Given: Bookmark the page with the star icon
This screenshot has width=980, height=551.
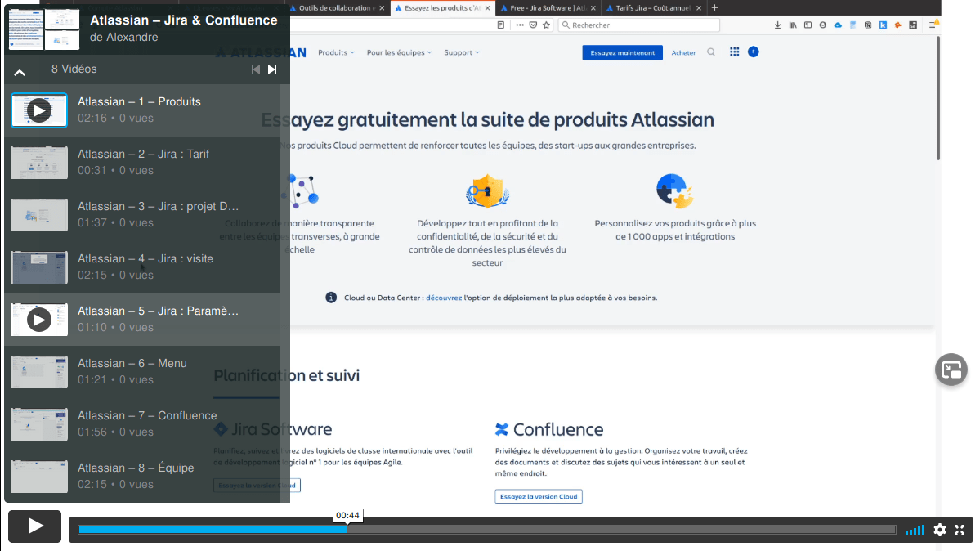Looking at the screenshot, I should (x=546, y=25).
